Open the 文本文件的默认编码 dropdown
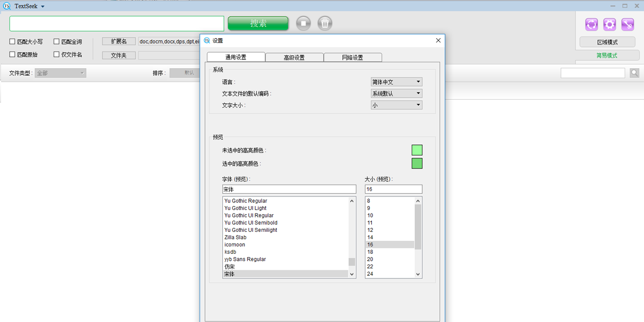Viewport: 644px width, 322px height. pyautogui.click(x=397, y=93)
